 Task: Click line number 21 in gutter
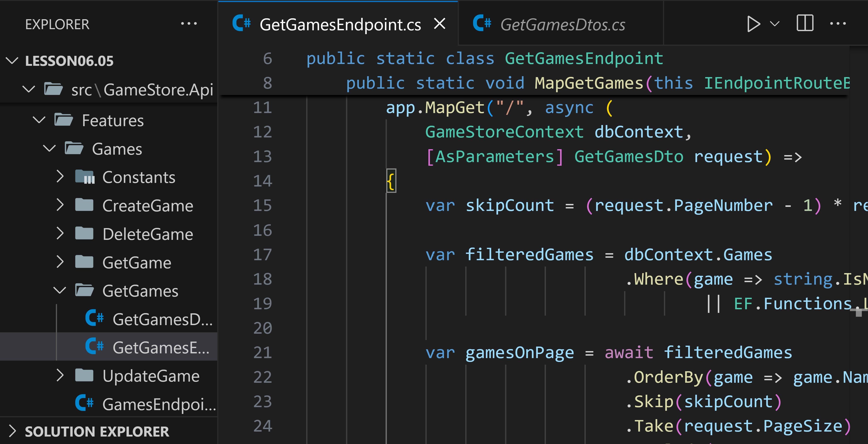tap(262, 353)
